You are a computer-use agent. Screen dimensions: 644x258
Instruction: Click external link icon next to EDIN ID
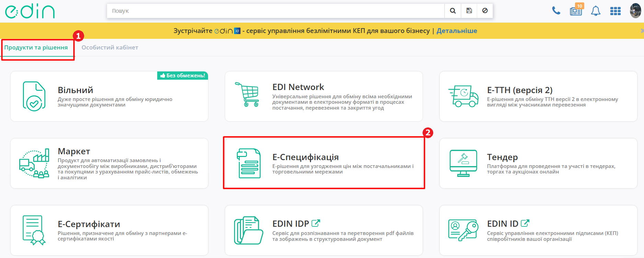(x=525, y=223)
